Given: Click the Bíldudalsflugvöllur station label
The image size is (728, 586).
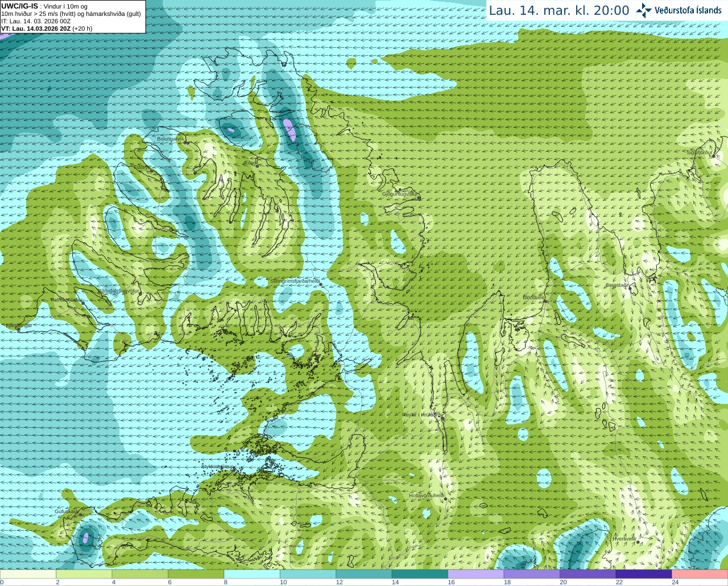Looking at the screenshot, I should pyautogui.click(x=119, y=291).
